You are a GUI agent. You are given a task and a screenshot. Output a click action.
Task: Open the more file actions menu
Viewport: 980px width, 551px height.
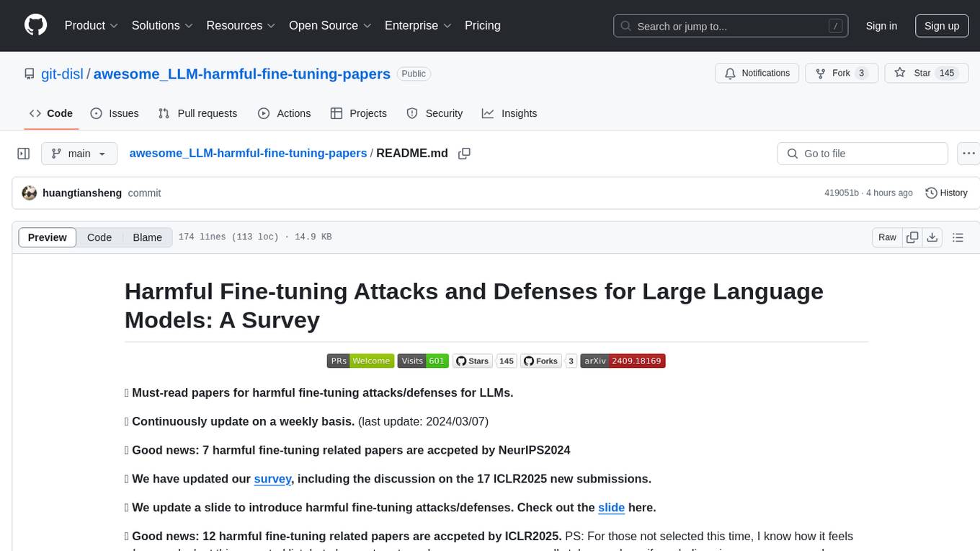(x=969, y=154)
